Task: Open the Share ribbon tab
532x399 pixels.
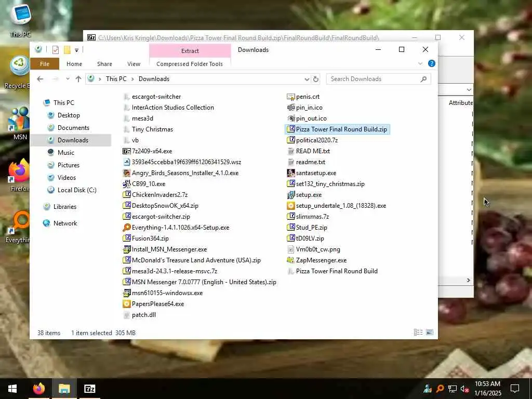Action: (104, 64)
